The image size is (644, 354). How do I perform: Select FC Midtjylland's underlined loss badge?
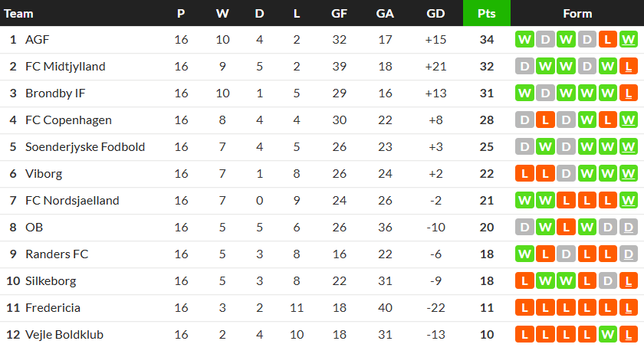[x=628, y=67]
